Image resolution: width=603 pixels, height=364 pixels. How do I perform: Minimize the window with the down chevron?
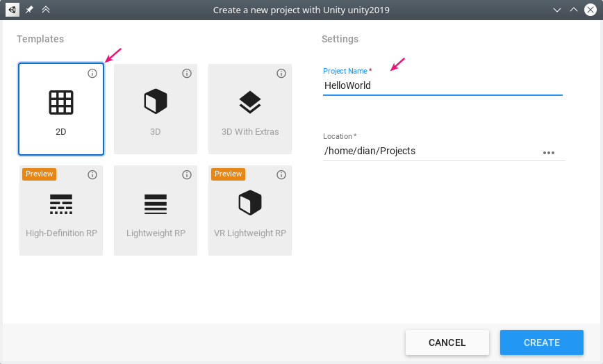[x=557, y=10]
